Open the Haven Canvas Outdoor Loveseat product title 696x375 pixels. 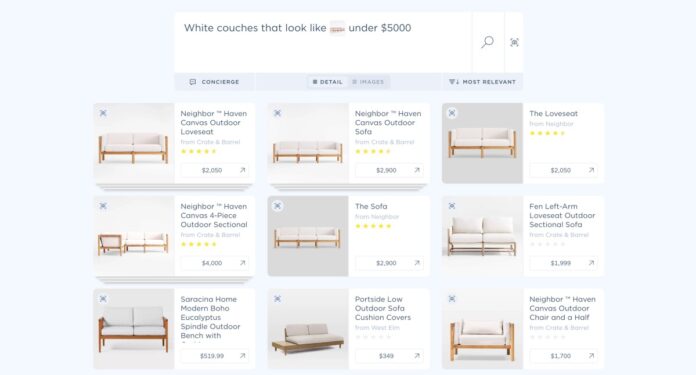click(214, 122)
